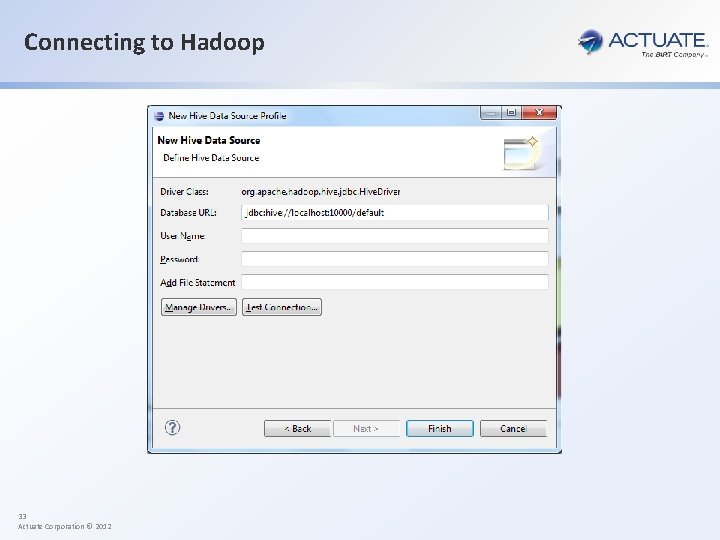Close the New Hive Data Source Profile dialog
The image size is (720, 540).
(539, 112)
